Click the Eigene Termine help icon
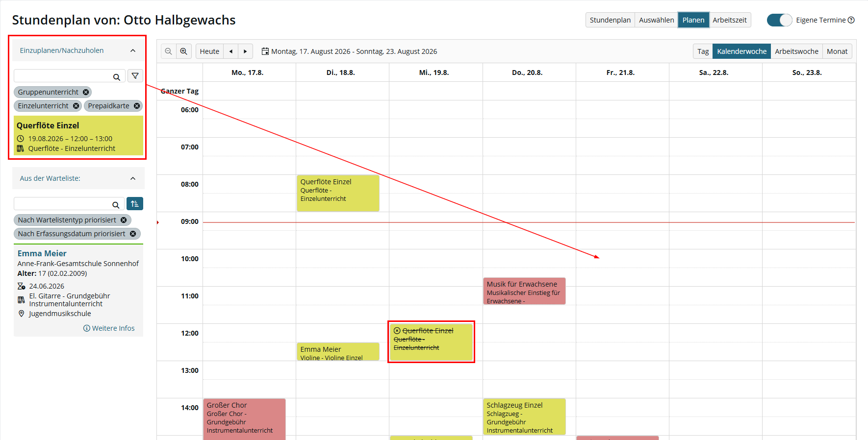This screenshot has width=868, height=440. pyautogui.click(x=851, y=20)
